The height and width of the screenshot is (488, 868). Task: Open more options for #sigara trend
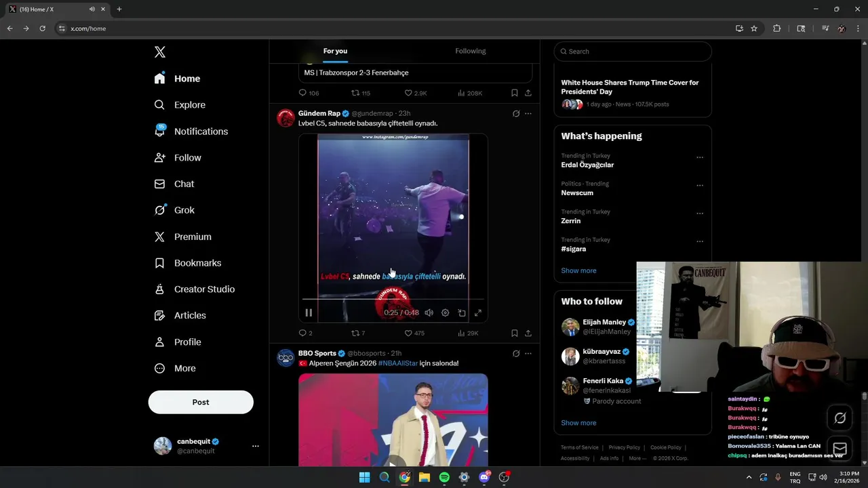700,241
